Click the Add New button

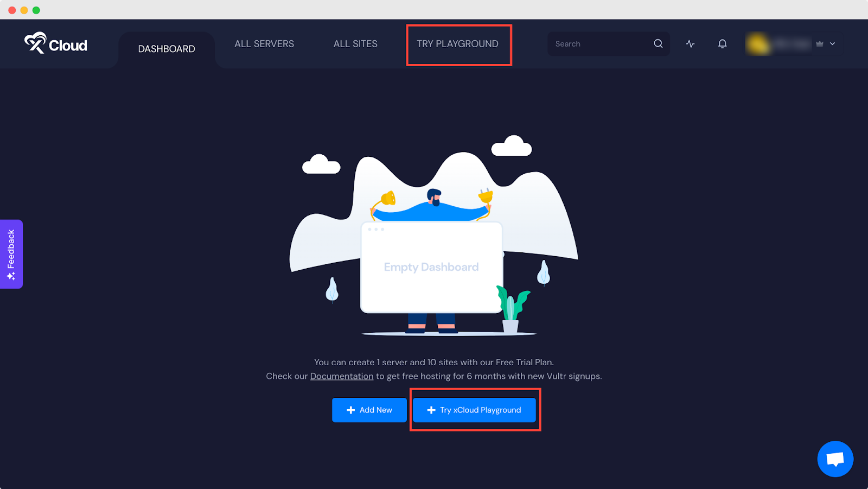(369, 410)
